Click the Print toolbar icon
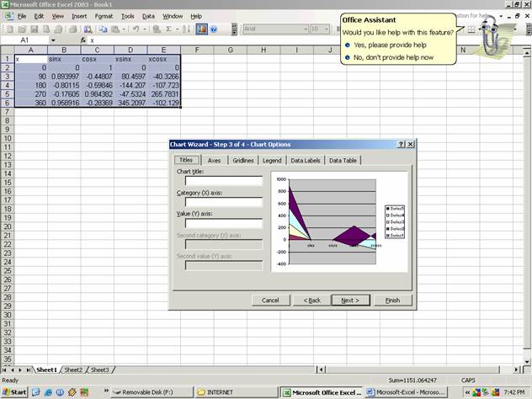Screen dimensions: 532x399 coord(72,29)
